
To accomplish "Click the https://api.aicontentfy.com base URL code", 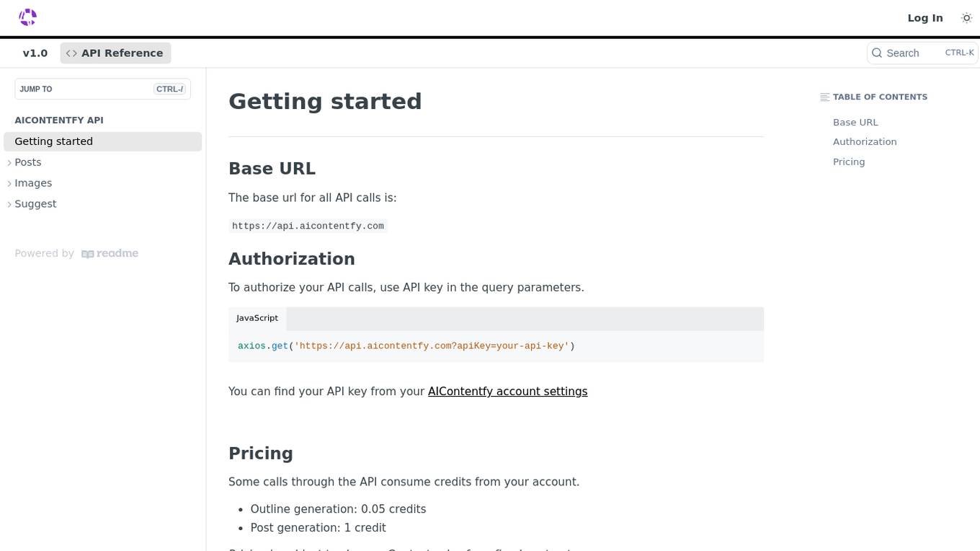I will tap(308, 226).
